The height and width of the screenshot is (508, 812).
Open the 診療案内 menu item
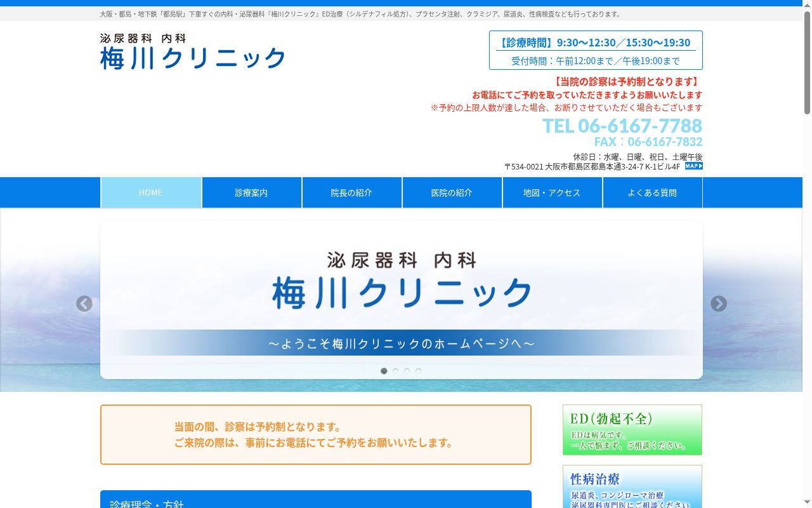pos(251,192)
